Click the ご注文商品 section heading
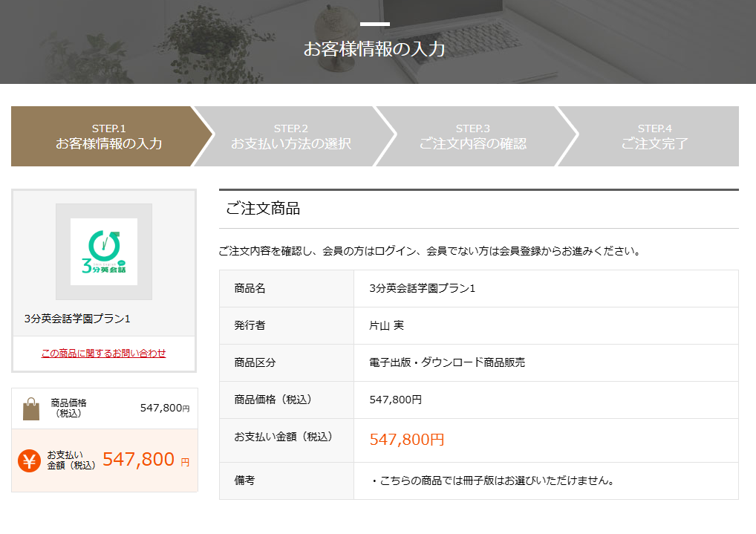756x534 pixels. [x=263, y=209]
